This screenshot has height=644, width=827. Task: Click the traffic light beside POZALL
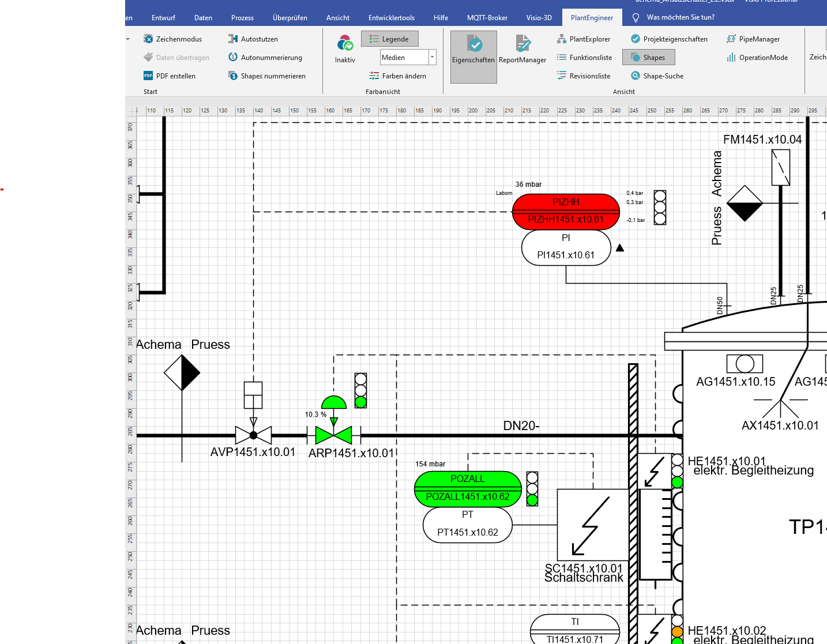[x=532, y=489]
